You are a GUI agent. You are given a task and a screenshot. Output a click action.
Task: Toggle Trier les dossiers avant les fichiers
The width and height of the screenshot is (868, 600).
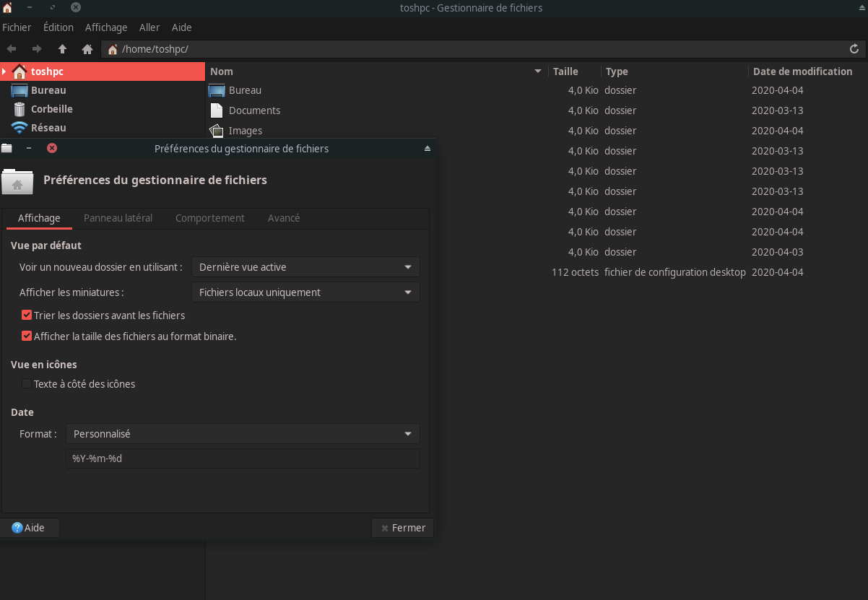(x=27, y=316)
